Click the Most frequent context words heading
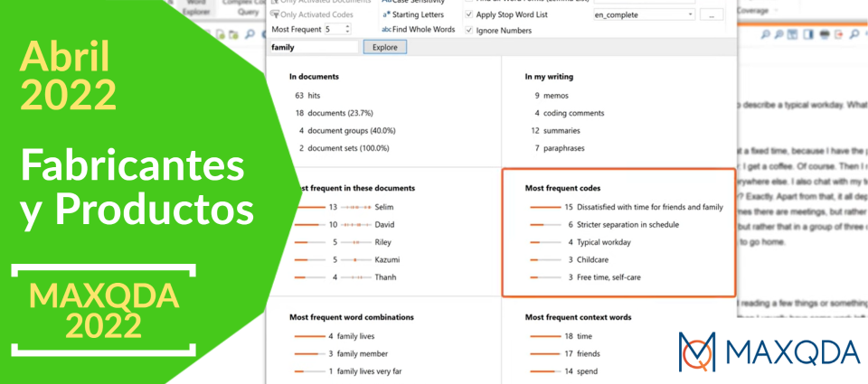This screenshot has height=384, width=868. tap(578, 317)
